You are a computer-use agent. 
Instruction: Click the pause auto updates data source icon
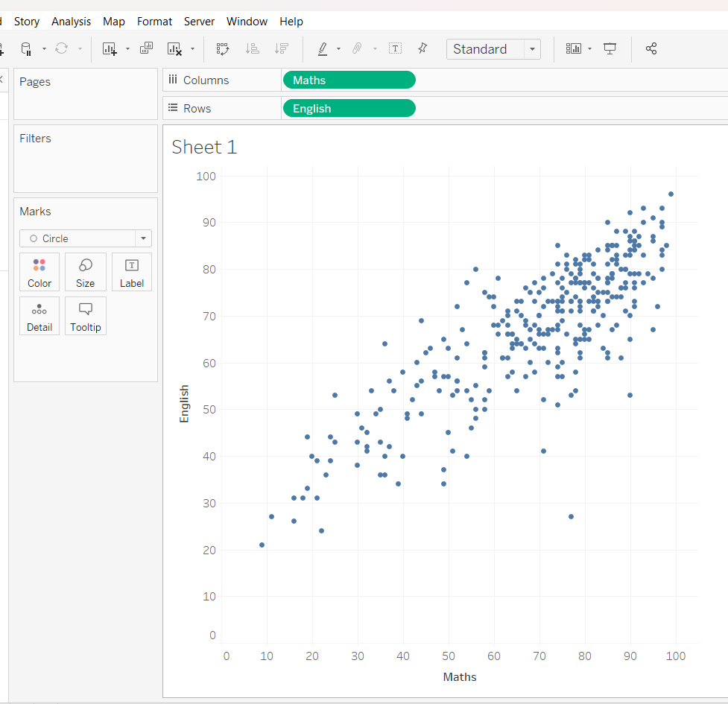tap(25, 49)
